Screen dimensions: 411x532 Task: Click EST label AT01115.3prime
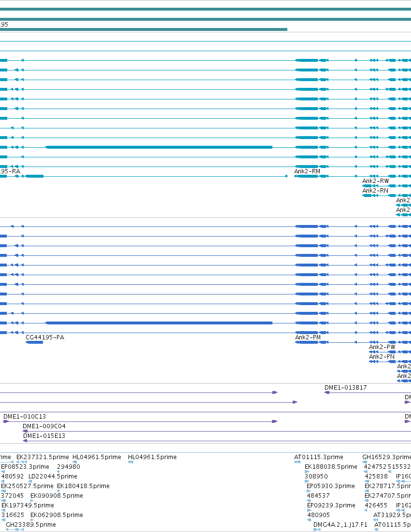319,457
